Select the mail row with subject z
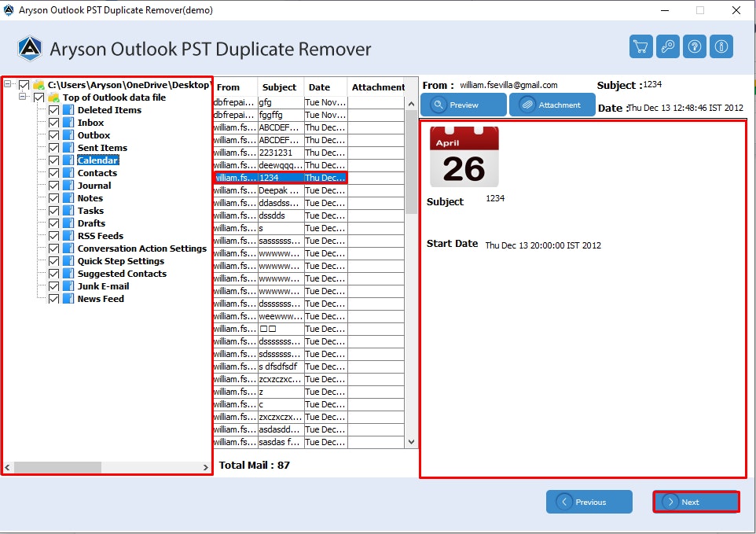Screen dimensions: 756x534 [309, 392]
